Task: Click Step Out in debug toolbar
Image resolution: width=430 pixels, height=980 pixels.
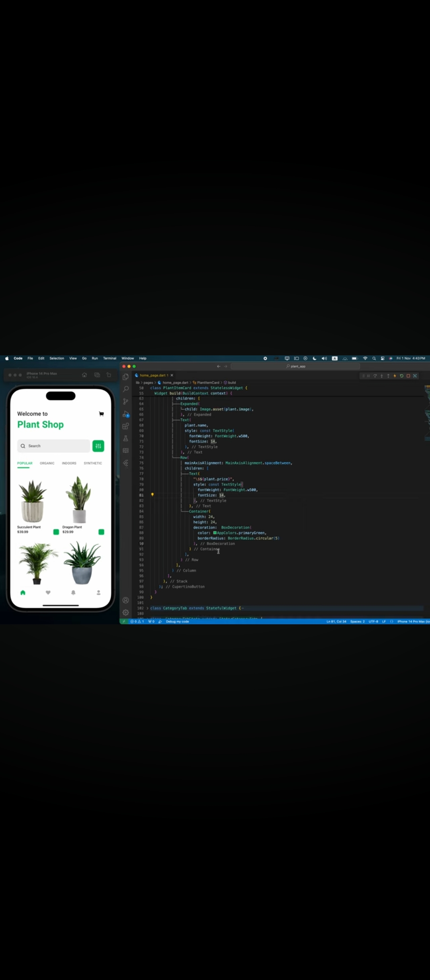Action: (388, 376)
